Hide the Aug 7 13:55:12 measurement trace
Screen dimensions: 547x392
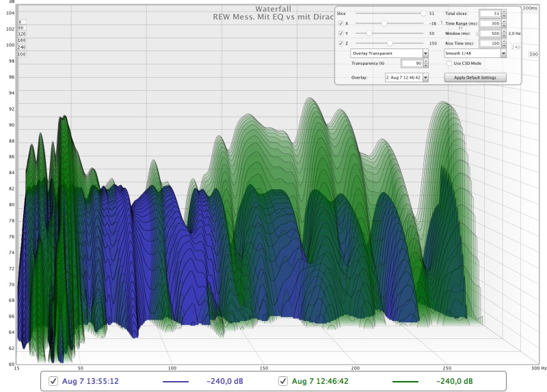53,380
